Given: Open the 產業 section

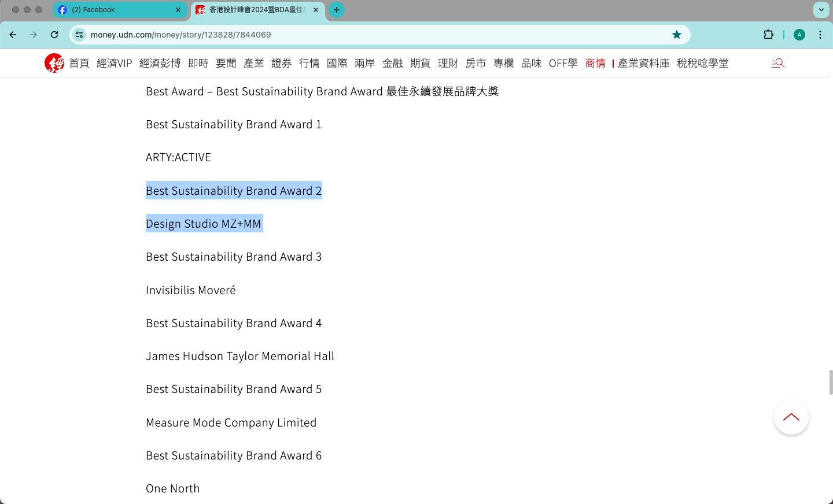Looking at the screenshot, I should pyautogui.click(x=254, y=63).
